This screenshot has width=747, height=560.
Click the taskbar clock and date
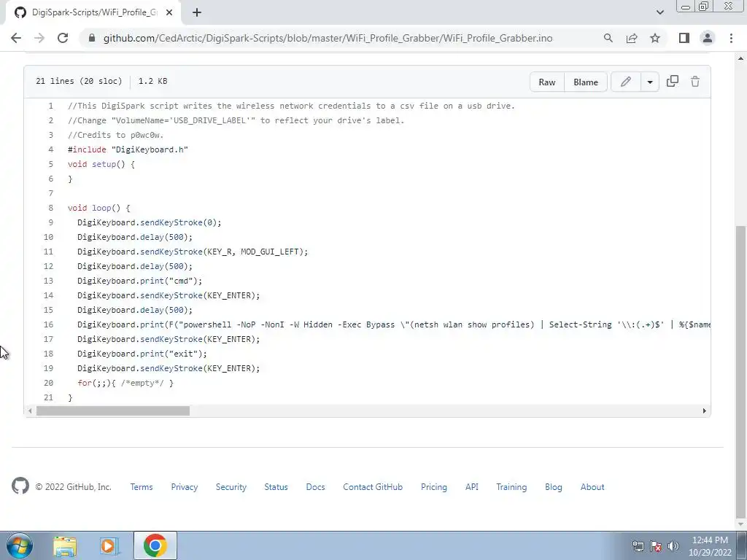(x=710, y=546)
